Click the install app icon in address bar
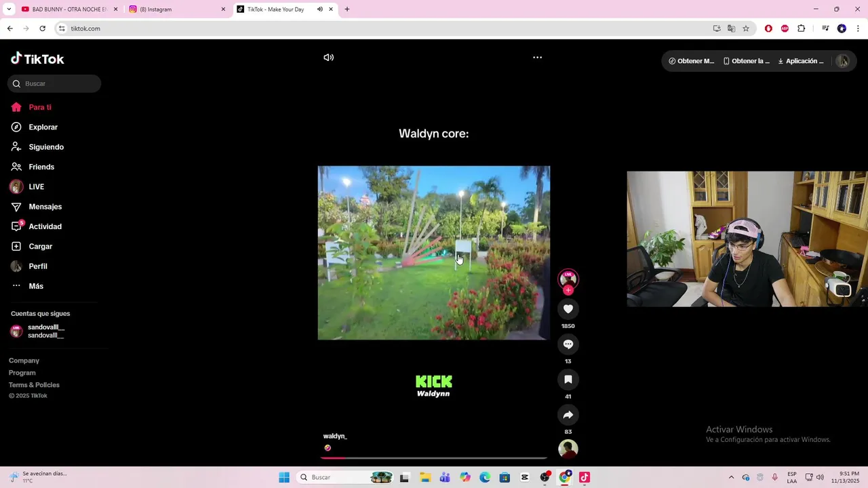This screenshot has height=488, width=868. pyautogui.click(x=717, y=28)
